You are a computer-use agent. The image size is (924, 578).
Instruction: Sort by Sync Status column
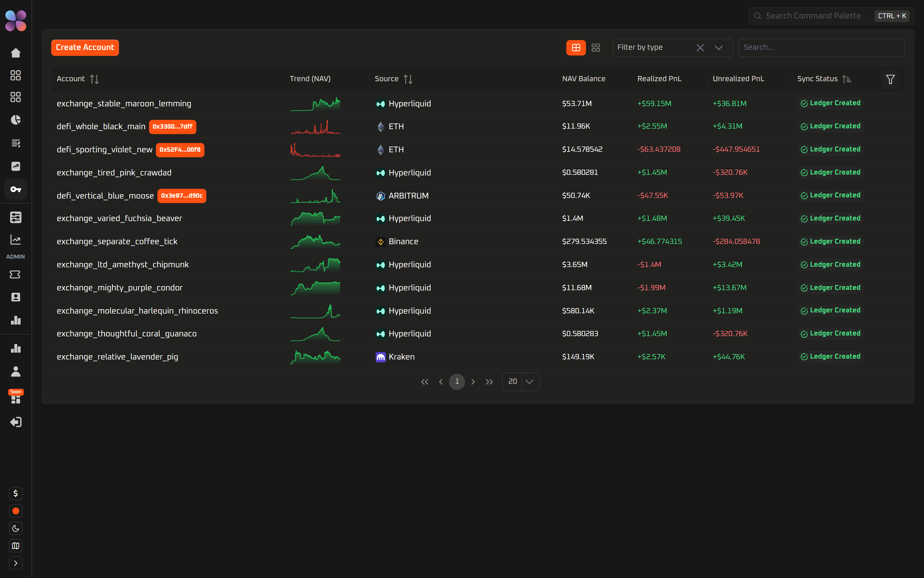(x=847, y=79)
